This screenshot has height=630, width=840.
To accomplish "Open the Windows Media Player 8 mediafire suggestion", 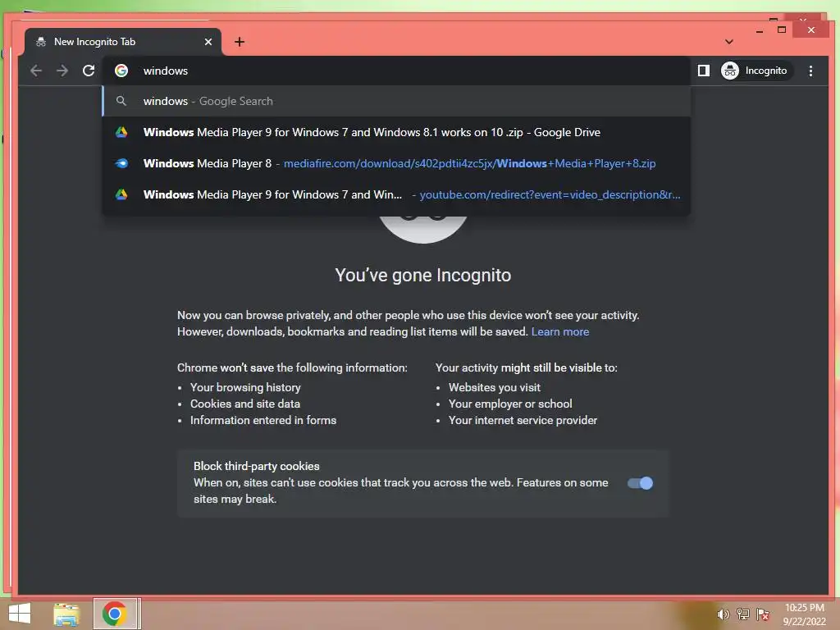I will click(x=396, y=163).
